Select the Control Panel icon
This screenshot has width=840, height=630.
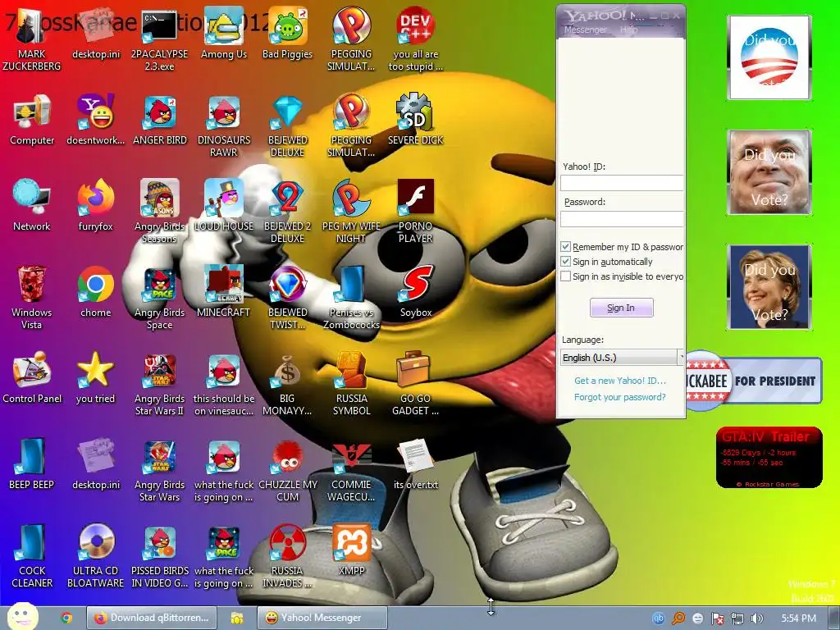click(x=32, y=379)
